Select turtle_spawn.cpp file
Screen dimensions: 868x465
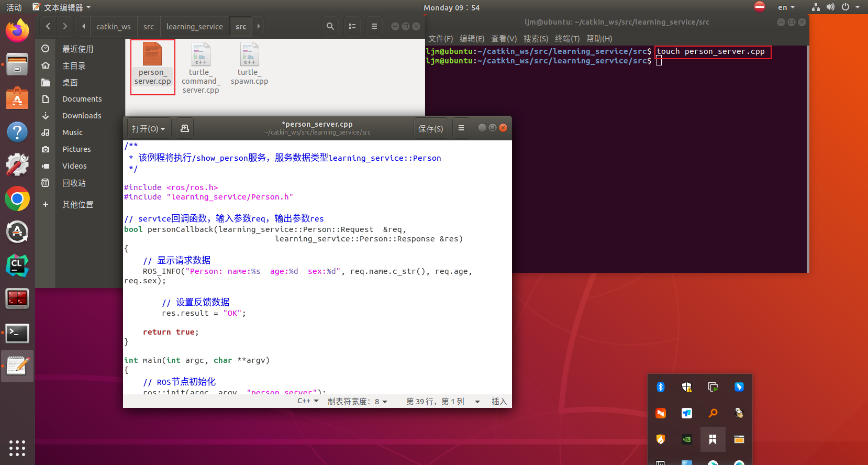(x=250, y=64)
